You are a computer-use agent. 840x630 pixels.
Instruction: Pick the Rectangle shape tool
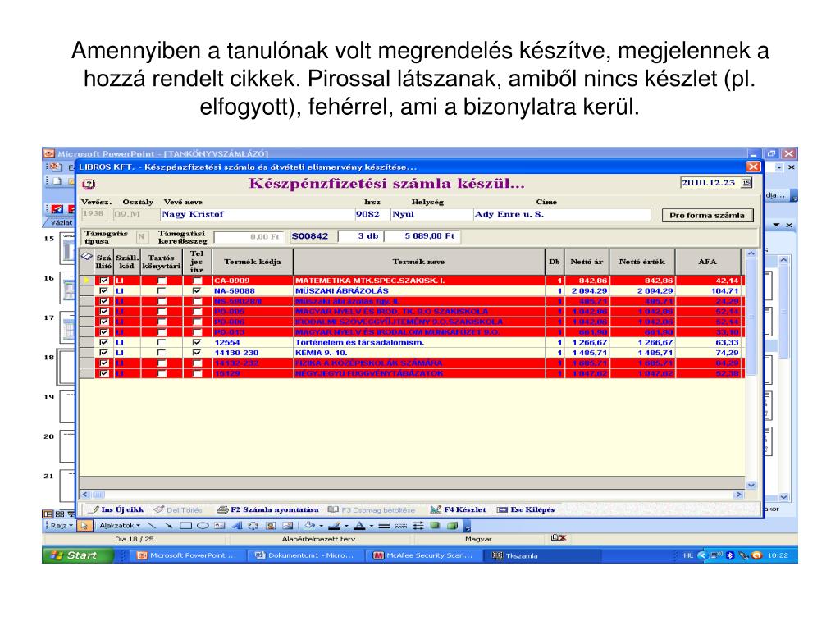click(185, 526)
